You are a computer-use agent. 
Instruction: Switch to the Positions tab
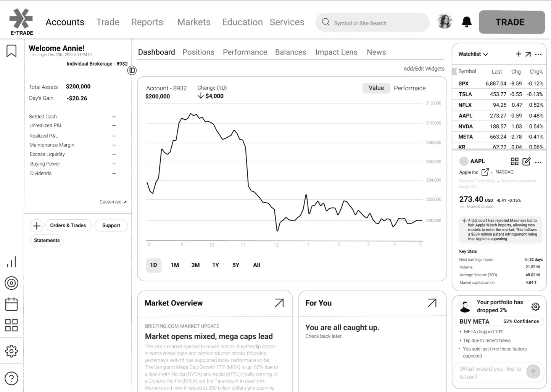198,52
